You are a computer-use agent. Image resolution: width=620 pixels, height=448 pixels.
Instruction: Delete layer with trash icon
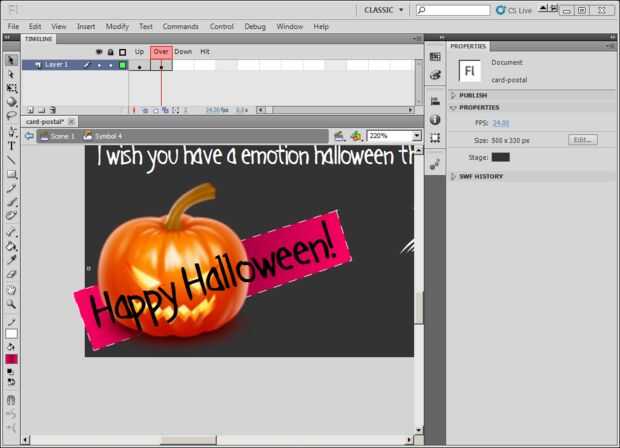pyautogui.click(x=53, y=110)
